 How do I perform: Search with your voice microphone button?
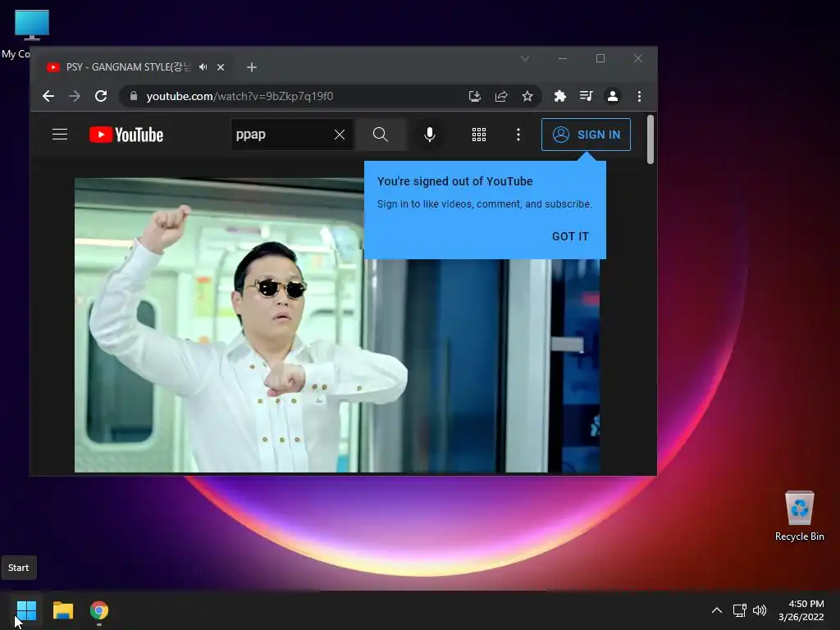coord(430,135)
